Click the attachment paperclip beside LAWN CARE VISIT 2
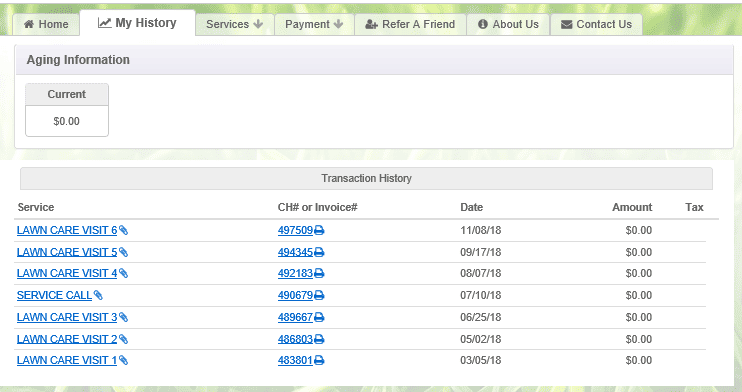The height and width of the screenshot is (392, 742). (x=124, y=339)
